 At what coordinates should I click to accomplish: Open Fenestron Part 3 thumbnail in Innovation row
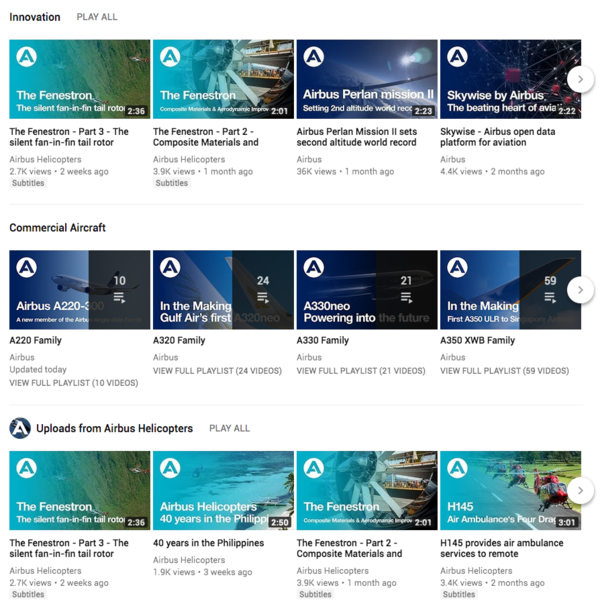coord(80,79)
